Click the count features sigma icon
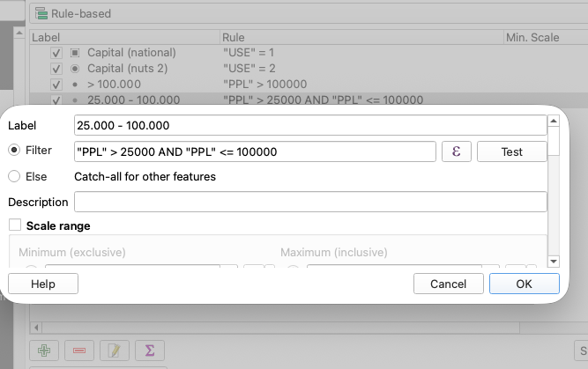Image resolution: width=588 pixels, height=369 pixels. [149, 350]
